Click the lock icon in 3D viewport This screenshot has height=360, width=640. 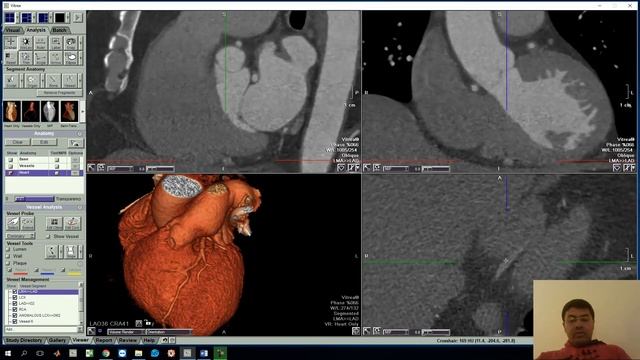(x=147, y=323)
